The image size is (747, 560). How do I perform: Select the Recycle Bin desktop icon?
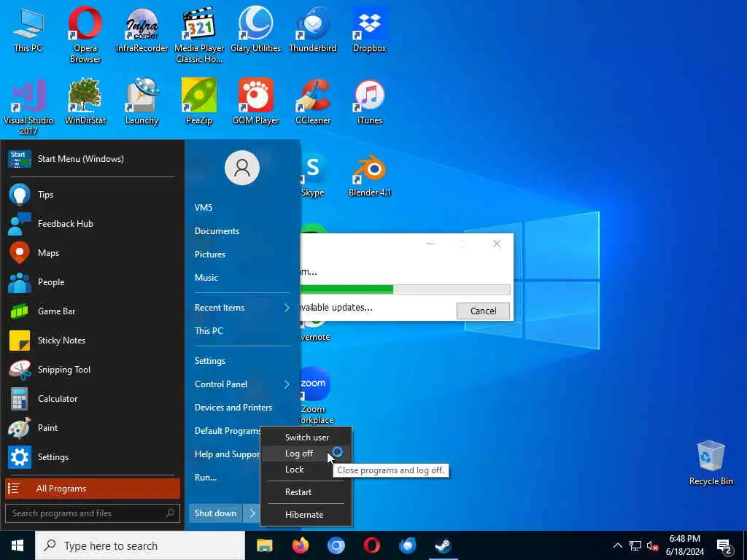point(711,463)
